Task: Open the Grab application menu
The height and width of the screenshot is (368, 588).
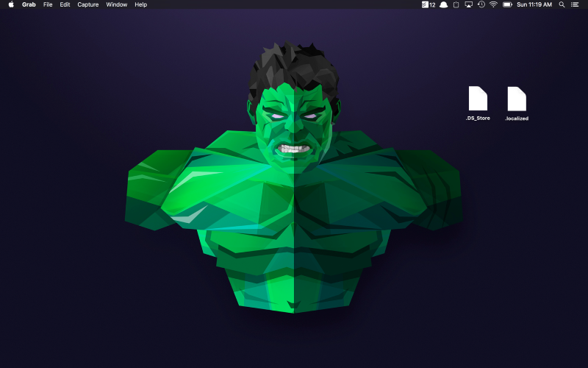Action: point(29,4)
